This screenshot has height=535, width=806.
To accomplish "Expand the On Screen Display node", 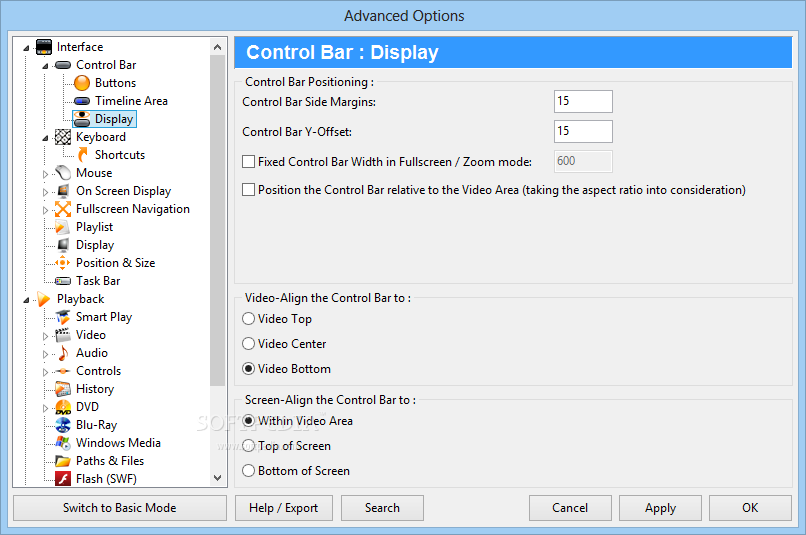I will (45, 192).
